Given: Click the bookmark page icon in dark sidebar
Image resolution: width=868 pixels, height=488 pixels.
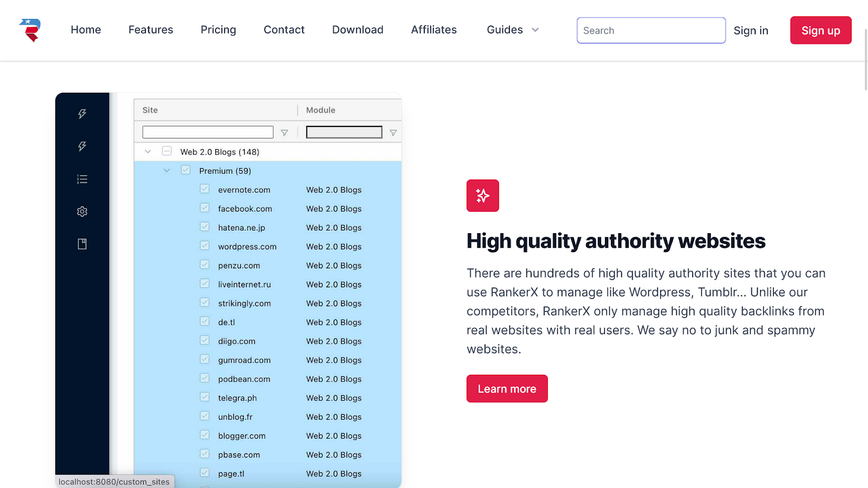Looking at the screenshot, I should coord(82,244).
